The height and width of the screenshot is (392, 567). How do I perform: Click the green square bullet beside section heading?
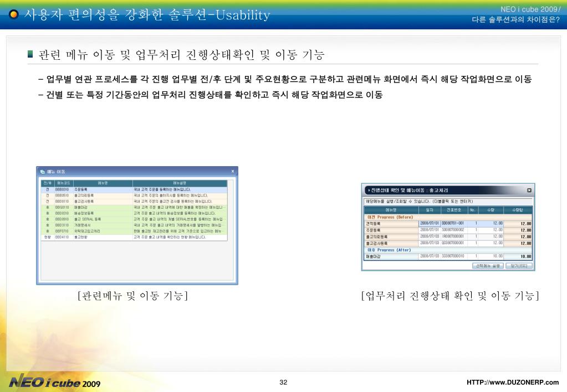30,54
